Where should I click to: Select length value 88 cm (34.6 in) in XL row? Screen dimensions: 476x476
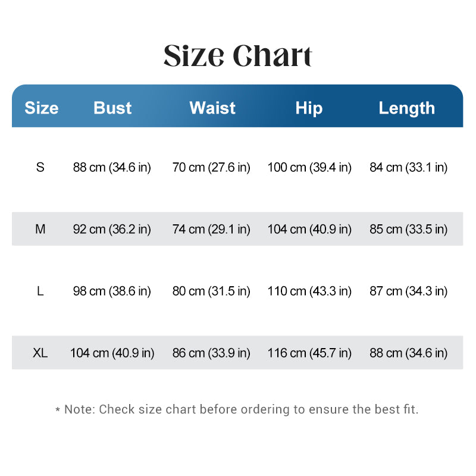point(409,353)
